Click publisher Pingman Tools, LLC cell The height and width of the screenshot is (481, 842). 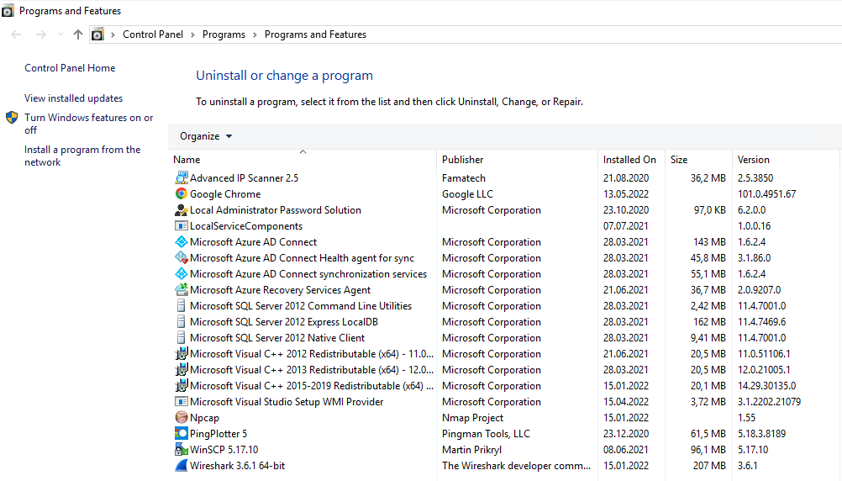[x=486, y=434]
